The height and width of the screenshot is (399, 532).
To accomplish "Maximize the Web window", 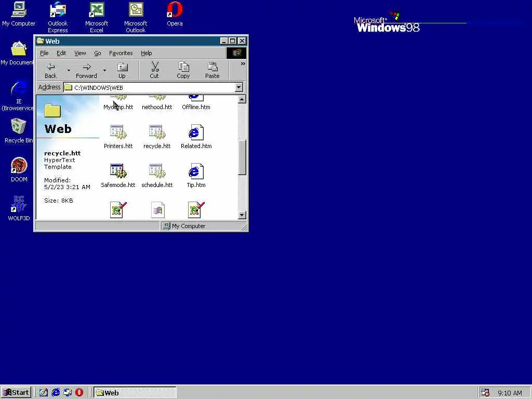I will click(232, 41).
